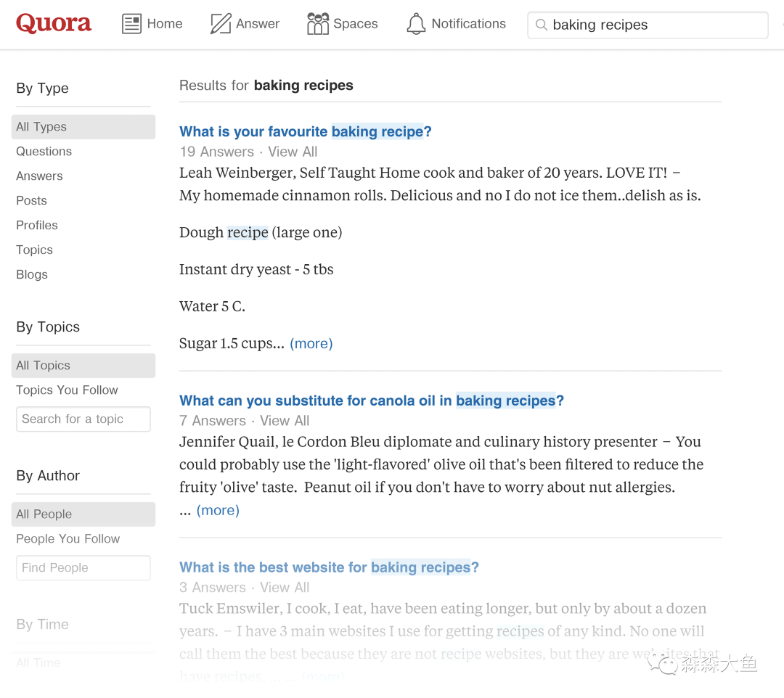Filter results by Posts
The image size is (784, 698).
pyautogui.click(x=31, y=200)
